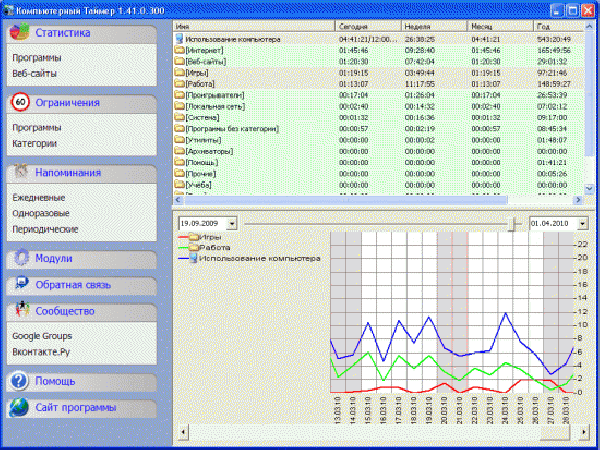The height and width of the screenshot is (450, 600).
Task: Click the globe icon for Сайт программы
Action: [19, 408]
